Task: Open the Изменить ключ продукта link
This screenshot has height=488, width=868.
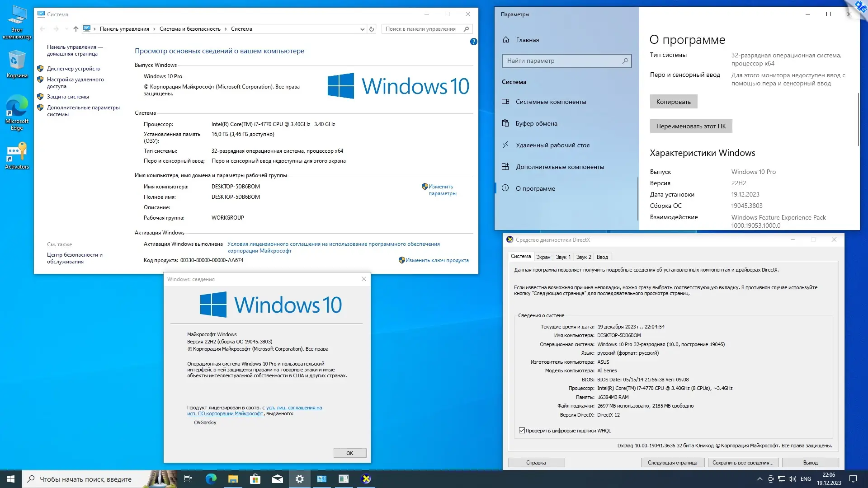Action: pyautogui.click(x=436, y=260)
